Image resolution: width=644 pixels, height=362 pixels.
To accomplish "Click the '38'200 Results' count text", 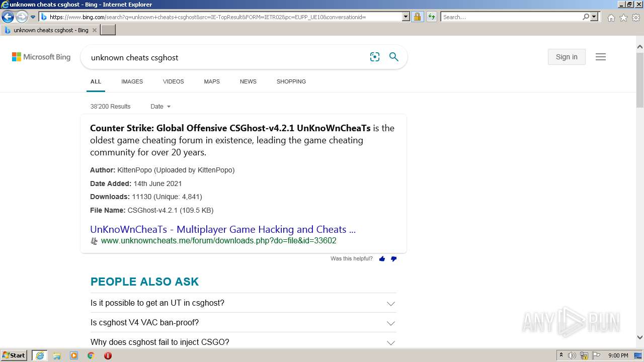I will (x=110, y=107).
